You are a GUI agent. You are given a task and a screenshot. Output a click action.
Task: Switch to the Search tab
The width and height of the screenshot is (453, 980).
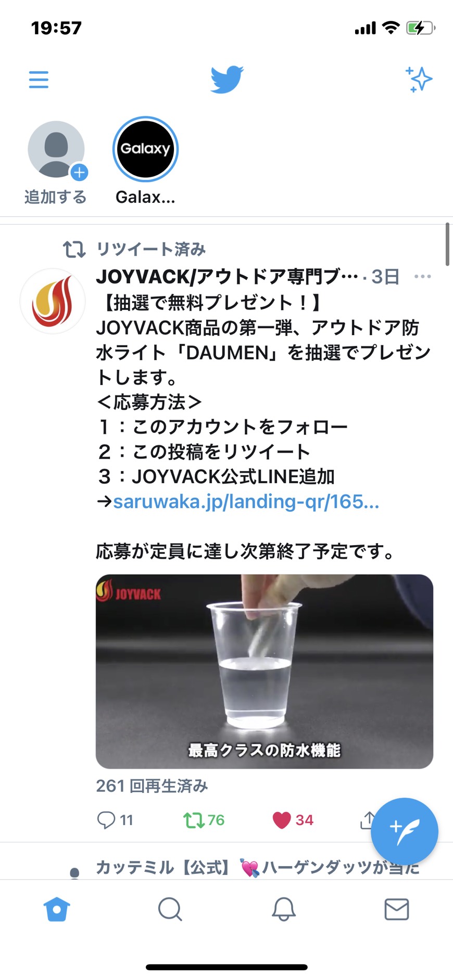(x=170, y=909)
